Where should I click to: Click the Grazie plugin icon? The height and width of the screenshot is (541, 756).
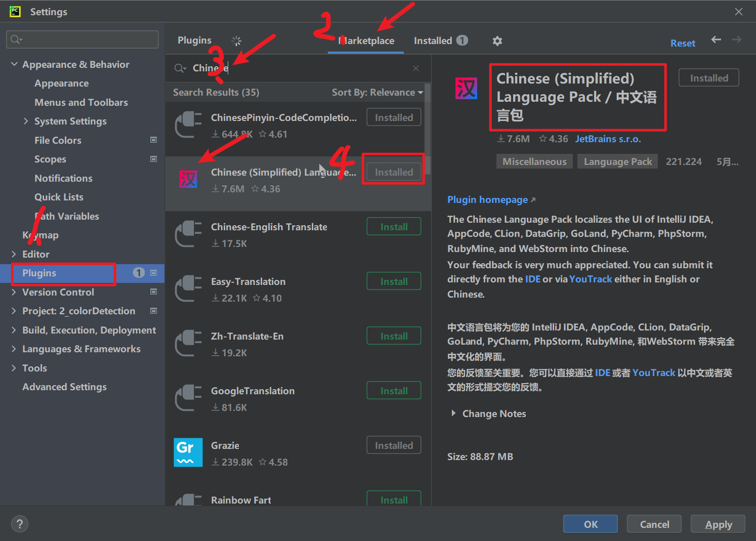188,452
